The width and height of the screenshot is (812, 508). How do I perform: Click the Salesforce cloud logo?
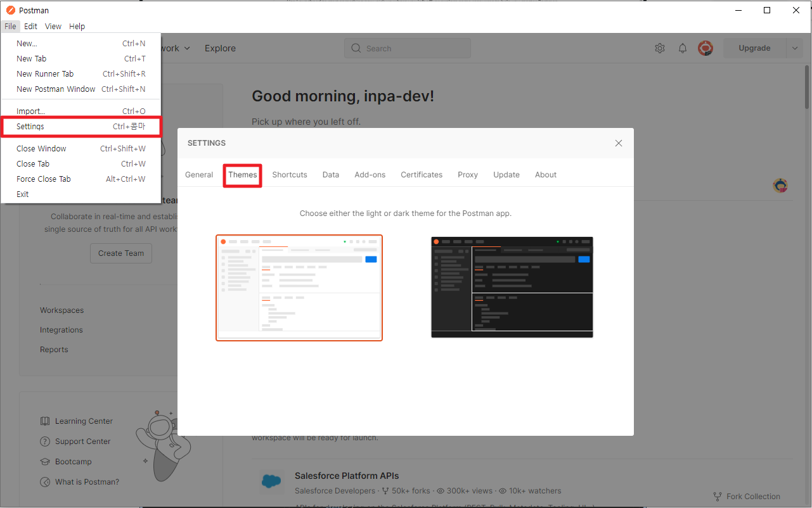coord(272,482)
